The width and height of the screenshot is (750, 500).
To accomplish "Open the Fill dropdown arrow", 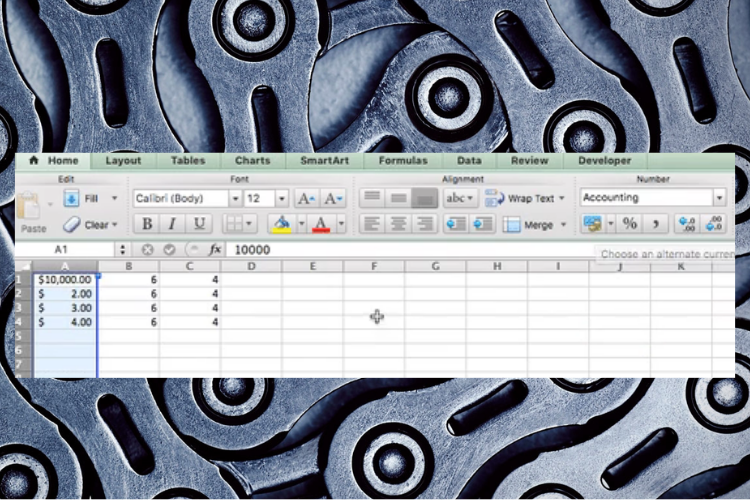I will (x=114, y=198).
